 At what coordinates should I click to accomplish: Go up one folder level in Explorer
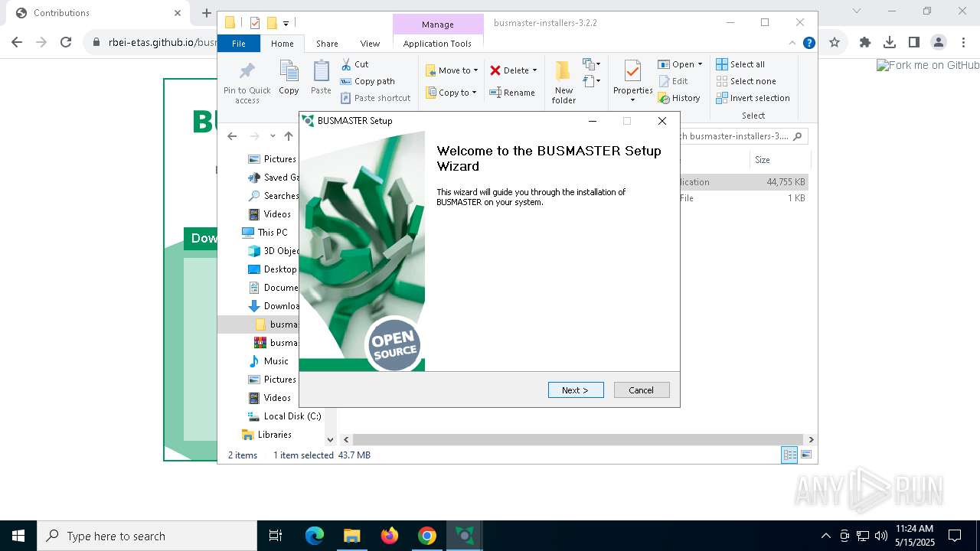[x=289, y=136]
